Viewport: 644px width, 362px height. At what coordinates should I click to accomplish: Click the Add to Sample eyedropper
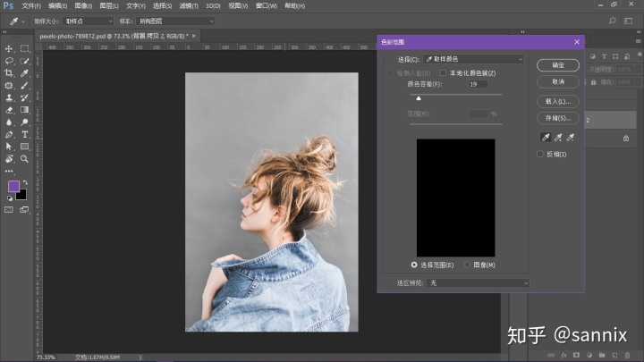[x=558, y=138]
